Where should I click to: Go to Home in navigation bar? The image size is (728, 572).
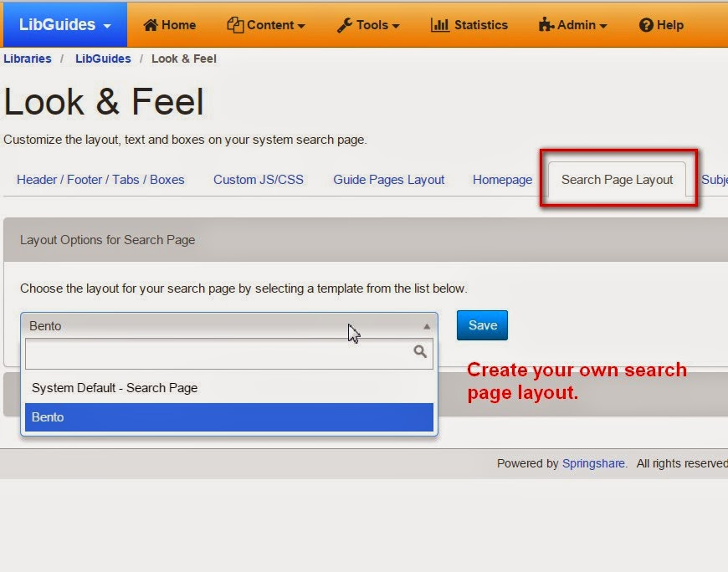point(170,25)
